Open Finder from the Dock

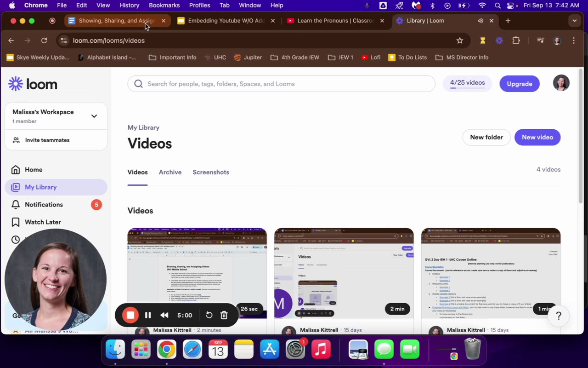(x=115, y=350)
